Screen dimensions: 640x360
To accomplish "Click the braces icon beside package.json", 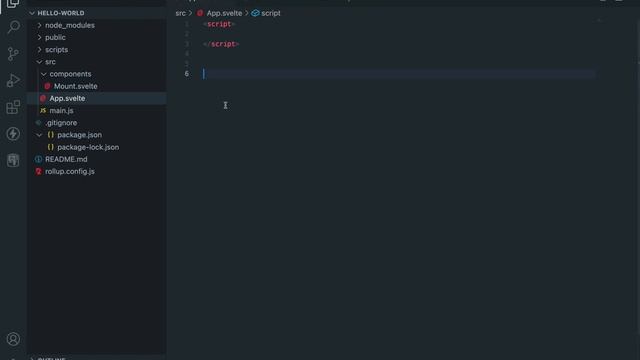I will 51,135.
